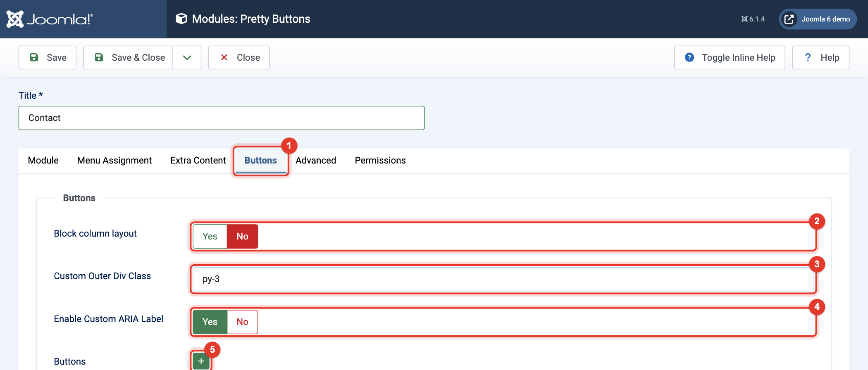Go to the Extra Content tab
Image resolution: width=868 pixels, height=370 pixels.
pyautogui.click(x=198, y=160)
